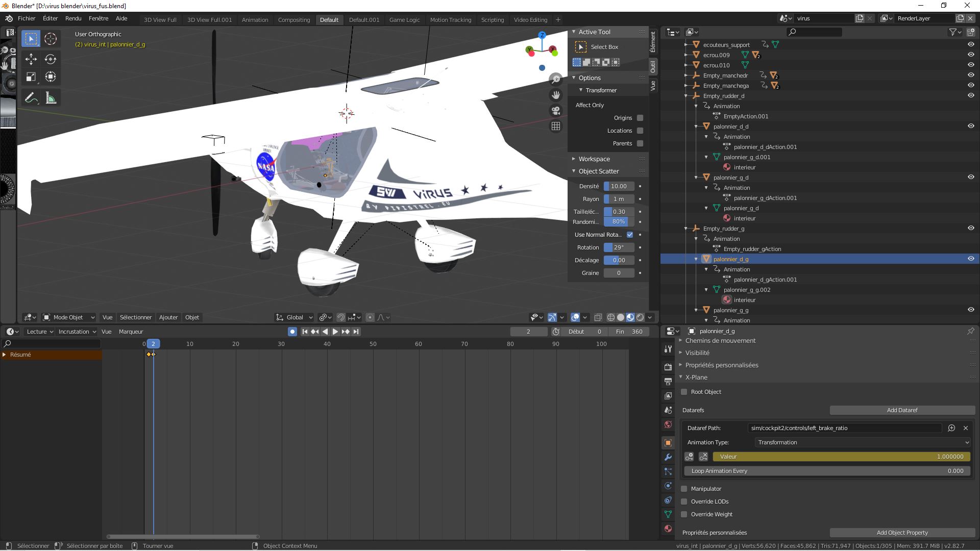The width and height of the screenshot is (980, 551).
Task: Open the Modifier properties wrench tab
Action: (x=668, y=457)
